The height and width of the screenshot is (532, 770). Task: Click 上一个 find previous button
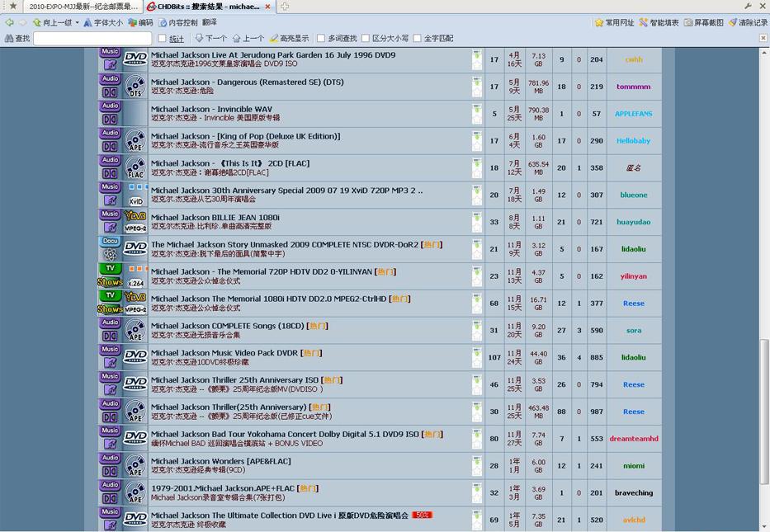click(248, 38)
